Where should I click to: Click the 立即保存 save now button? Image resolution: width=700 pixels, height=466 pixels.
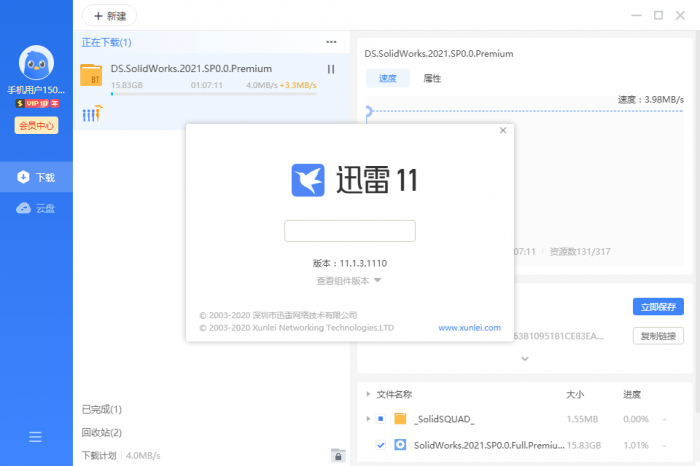[658, 306]
